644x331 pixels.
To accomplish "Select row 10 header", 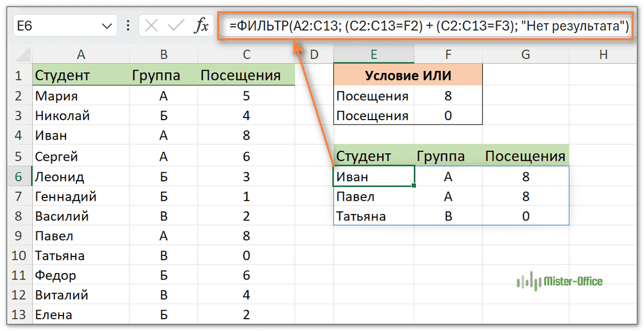I will pos(19,256).
